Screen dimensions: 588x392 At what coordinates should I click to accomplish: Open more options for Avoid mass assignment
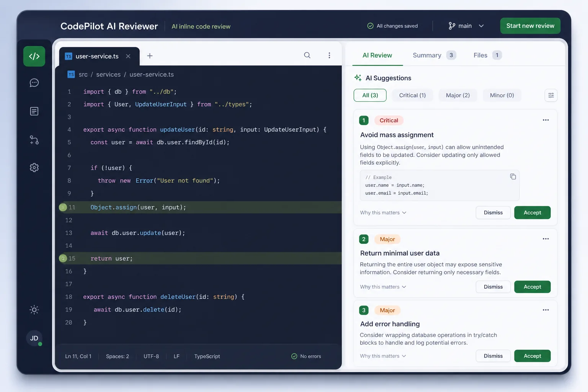tap(546, 120)
